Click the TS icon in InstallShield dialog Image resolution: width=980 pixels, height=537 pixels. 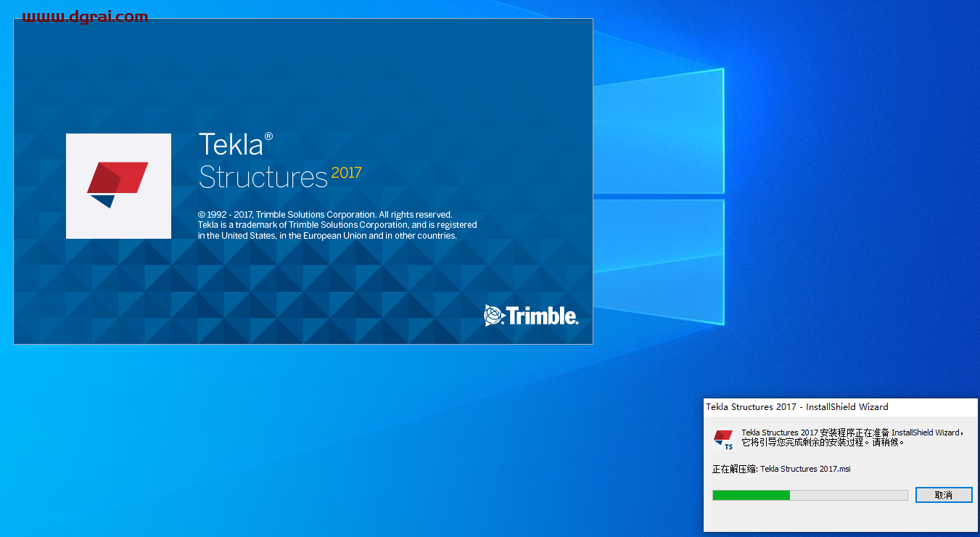724,440
